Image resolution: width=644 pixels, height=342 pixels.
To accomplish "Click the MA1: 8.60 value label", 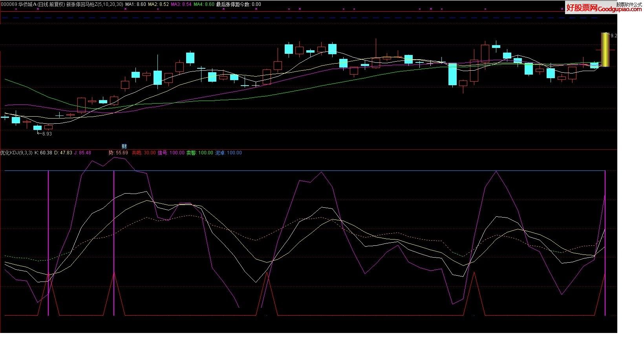I will [136, 4].
